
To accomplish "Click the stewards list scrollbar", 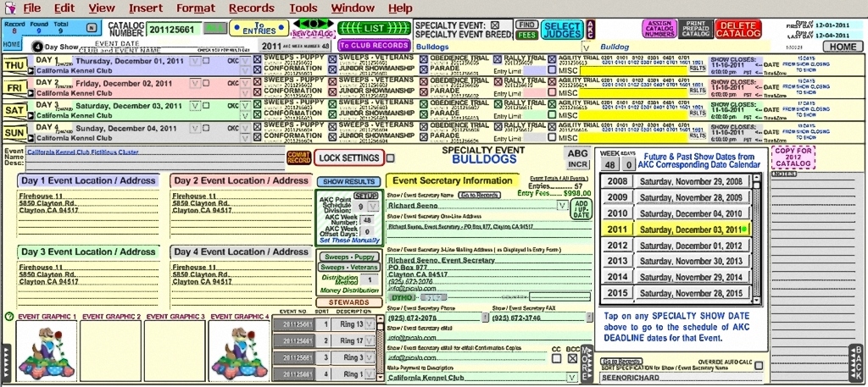I will click(380, 348).
